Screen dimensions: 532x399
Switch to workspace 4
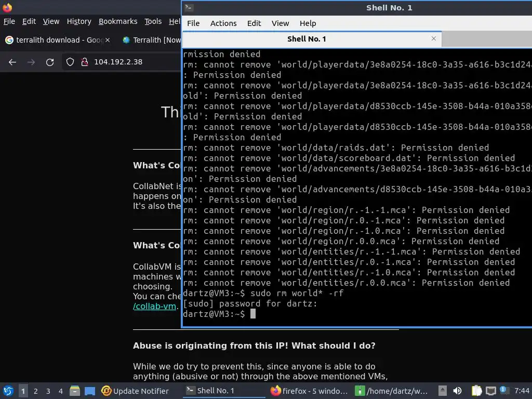click(61, 391)
